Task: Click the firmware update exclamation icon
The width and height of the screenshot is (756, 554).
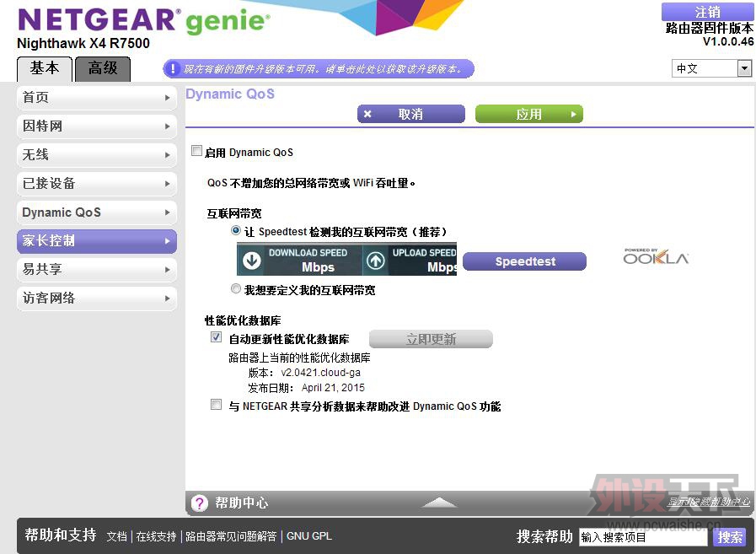Action: [x=172, y=69]
